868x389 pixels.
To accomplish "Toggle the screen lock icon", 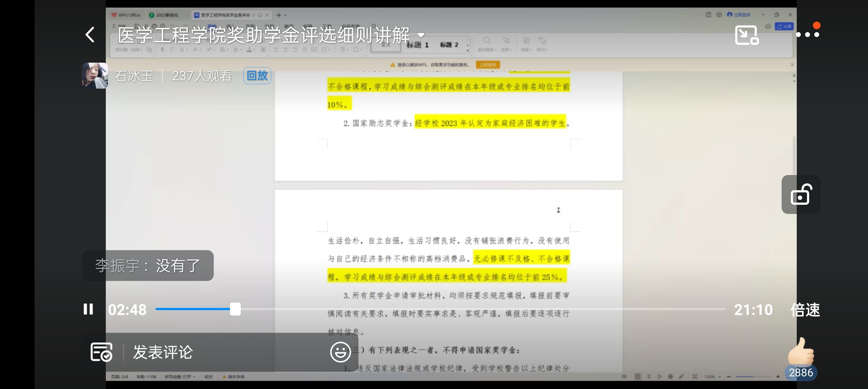I will click(801, 194).
